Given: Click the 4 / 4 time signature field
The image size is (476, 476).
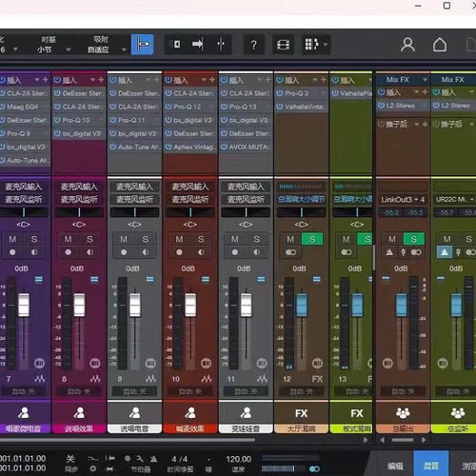Looking at the screenshot, I should point(179,459).
